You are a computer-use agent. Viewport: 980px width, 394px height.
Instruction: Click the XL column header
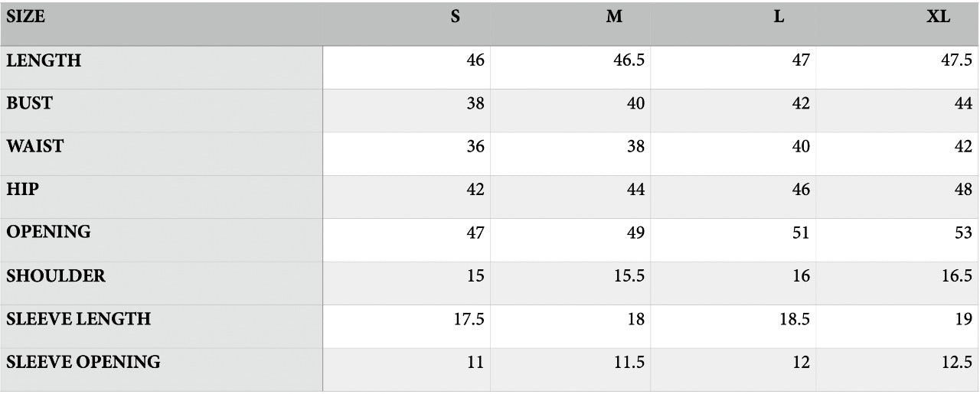[938, 18]
